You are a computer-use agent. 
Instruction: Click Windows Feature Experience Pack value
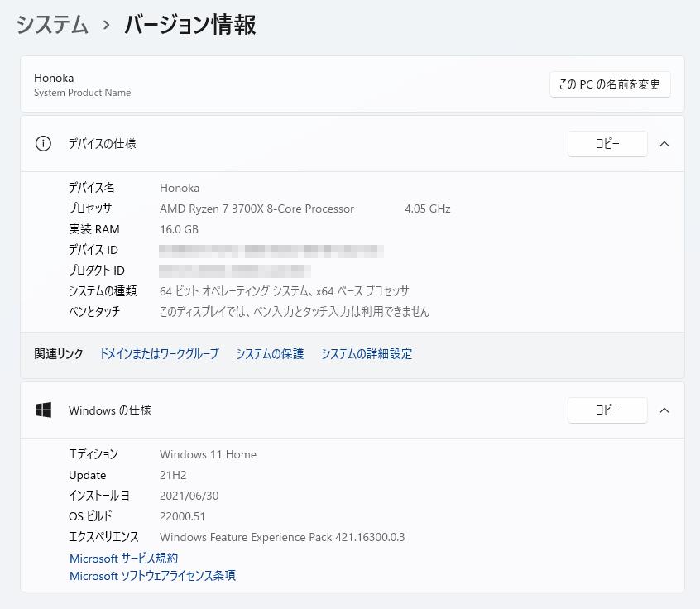click(282, 537)
